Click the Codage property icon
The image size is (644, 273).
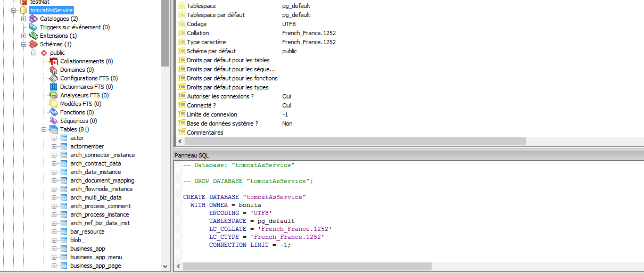point(181,24)
